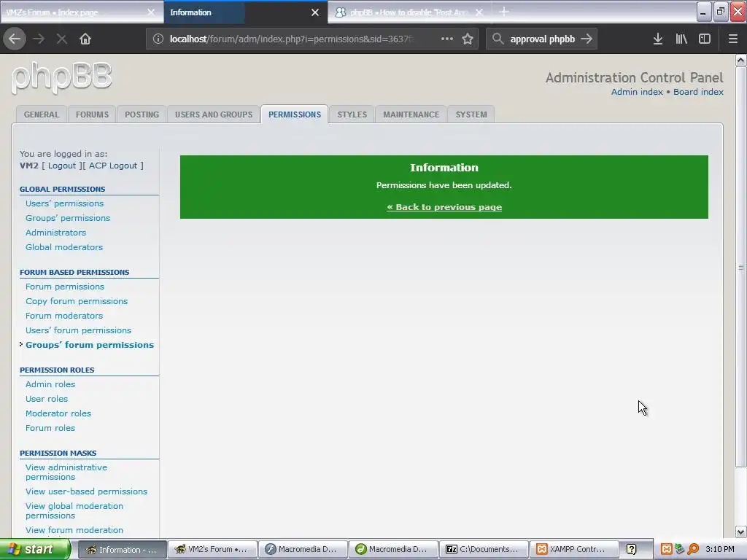Open Moderator roles link
The width and height of the screenshot is (747, 560).
(x=58, y=413)
